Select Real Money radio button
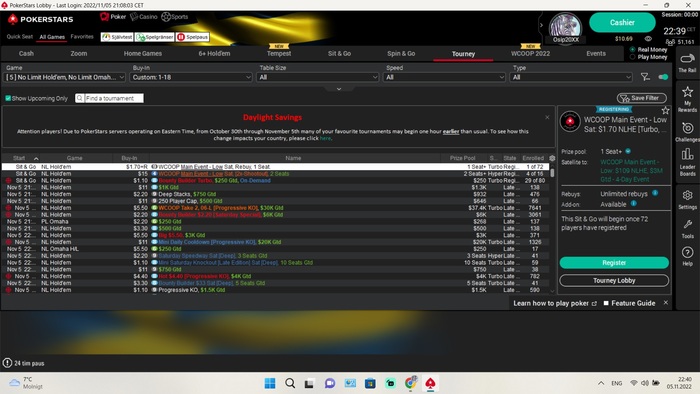 (632, 50)
